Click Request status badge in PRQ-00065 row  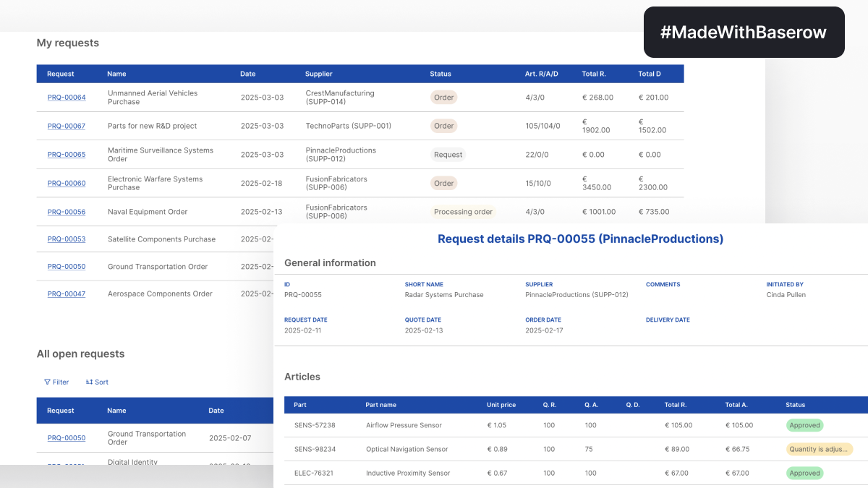[448, 155]
